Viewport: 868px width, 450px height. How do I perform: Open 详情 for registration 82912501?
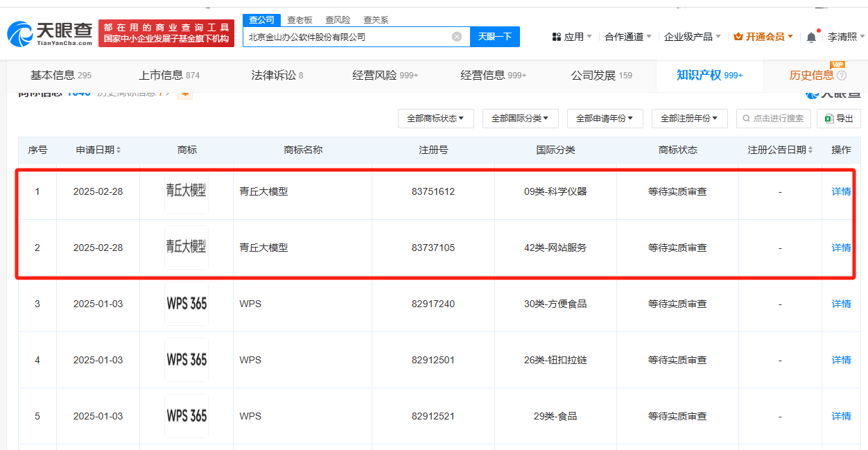click(841, 360)
